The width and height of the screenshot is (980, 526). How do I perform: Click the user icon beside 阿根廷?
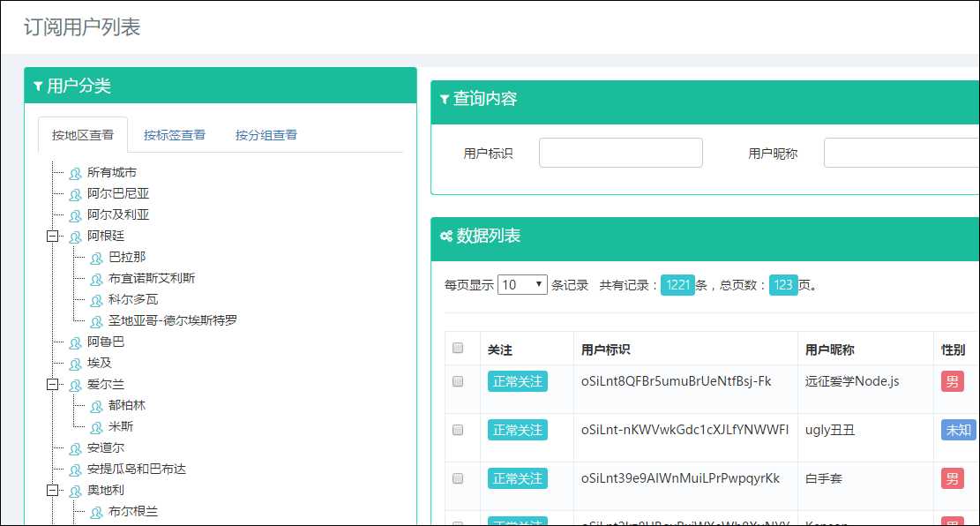pos(75,237)
